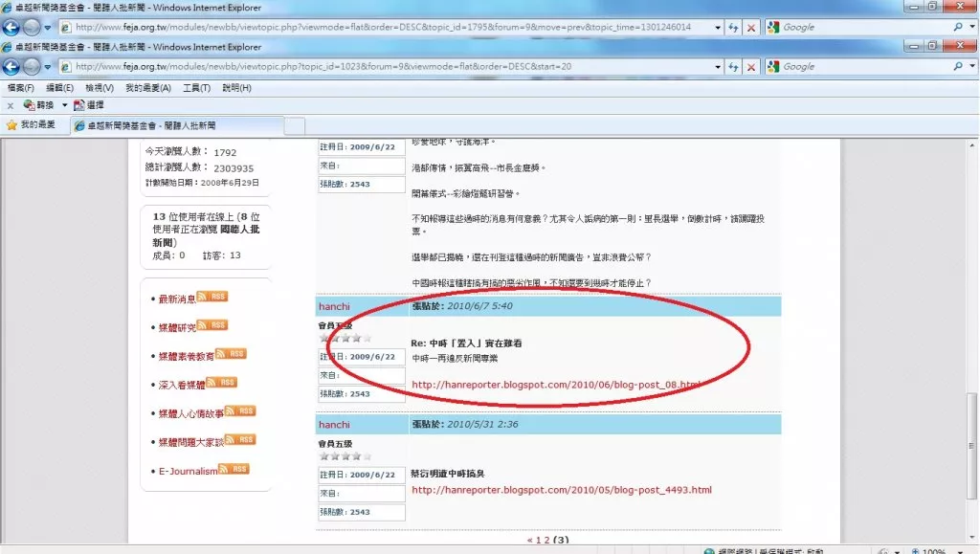The width and height of the screenshot is (980, 554).
Task: Open the 深入看媒體 sidebar link
Action: [182, 386]
